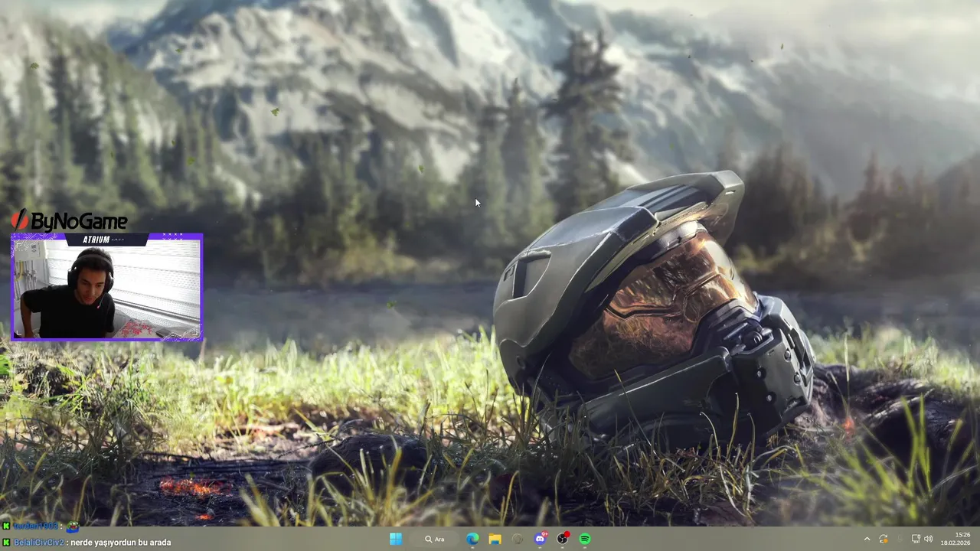Open the clock showing 15:26 and date
Screen dimensions: 980x551
tap(955, 539)
